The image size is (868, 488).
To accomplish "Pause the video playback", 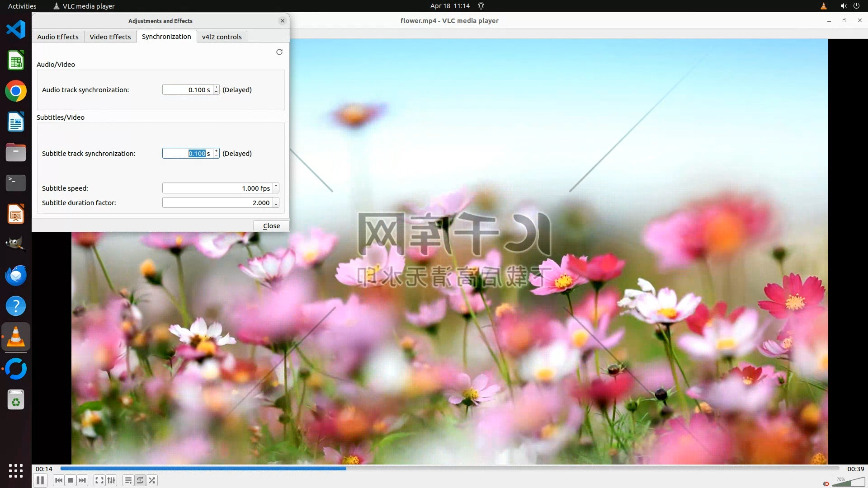I will coord(40,480).
